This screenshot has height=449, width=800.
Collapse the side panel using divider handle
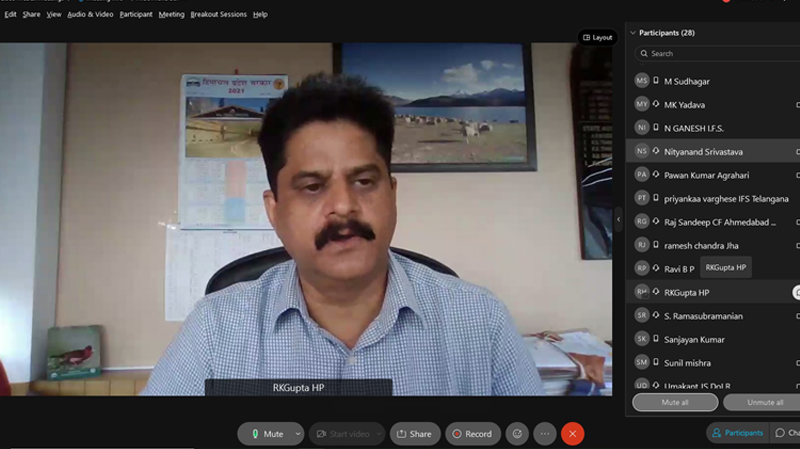pos(618,218)
